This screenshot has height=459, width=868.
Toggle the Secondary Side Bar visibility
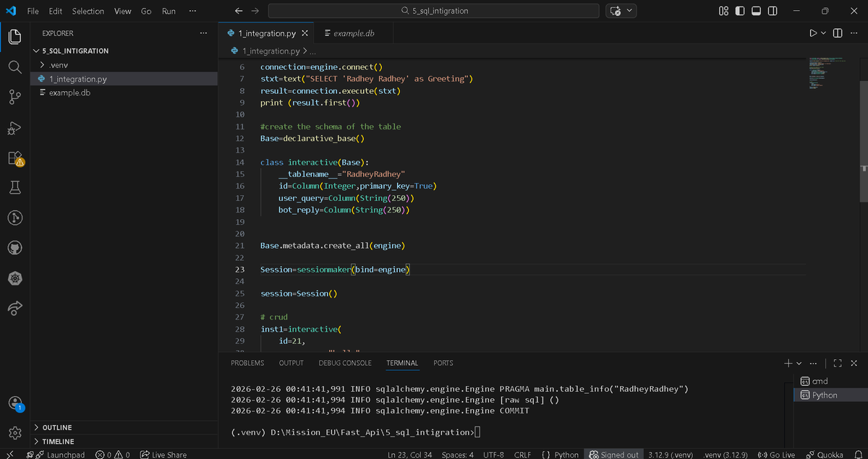coord(773,11)
